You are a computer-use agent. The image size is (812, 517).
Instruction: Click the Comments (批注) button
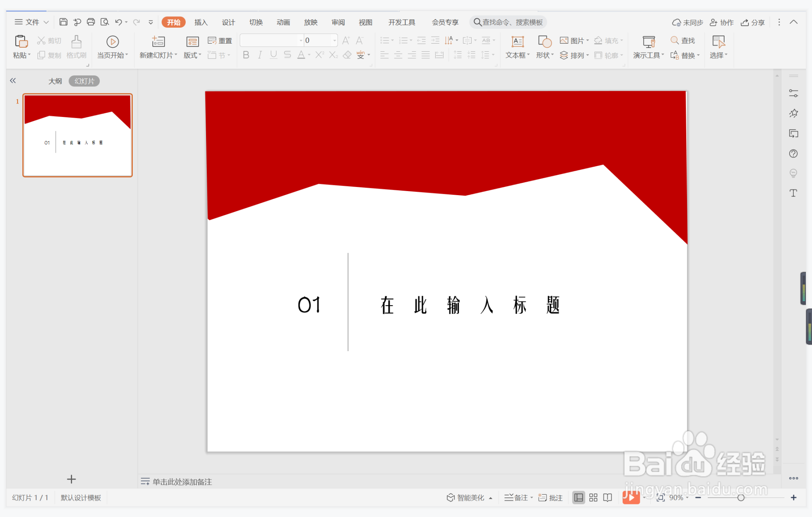(551, 497)
